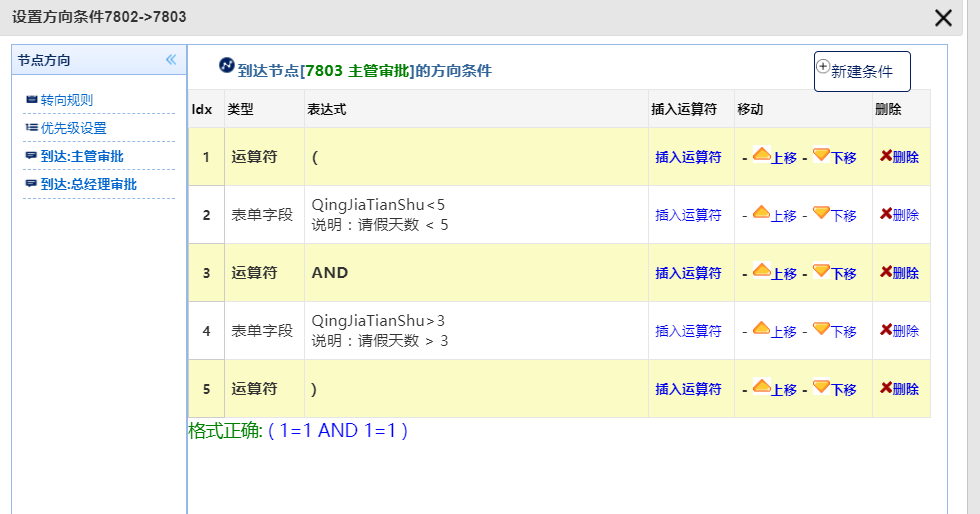This screenshot has width=980, height=514.
Task: Click 插入运算符 link in row 4
Action: coord(688,331)
